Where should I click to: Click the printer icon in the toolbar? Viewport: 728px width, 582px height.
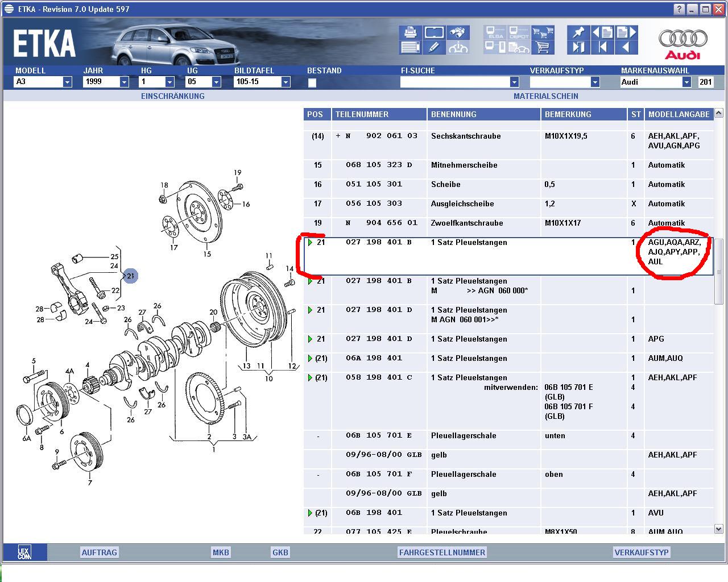[x=409, y=32]
